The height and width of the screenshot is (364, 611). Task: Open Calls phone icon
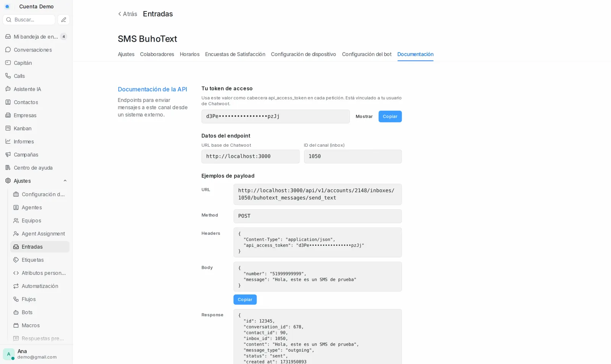[8, 76]
